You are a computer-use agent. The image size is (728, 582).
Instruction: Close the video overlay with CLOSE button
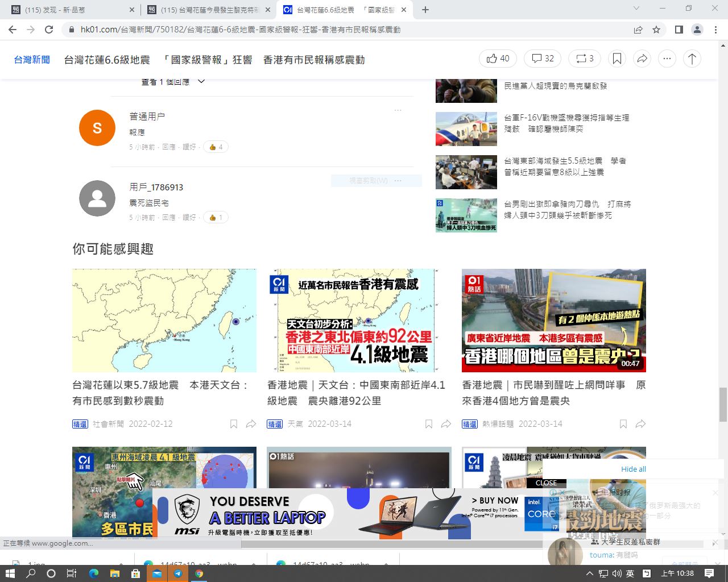[x=546, y=483]
